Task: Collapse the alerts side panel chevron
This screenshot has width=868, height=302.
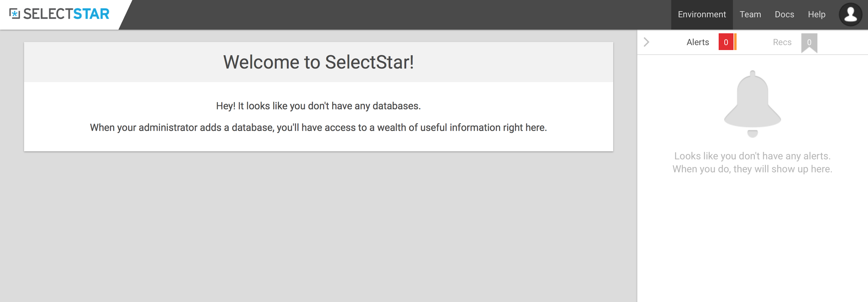Action: (646, 42)
